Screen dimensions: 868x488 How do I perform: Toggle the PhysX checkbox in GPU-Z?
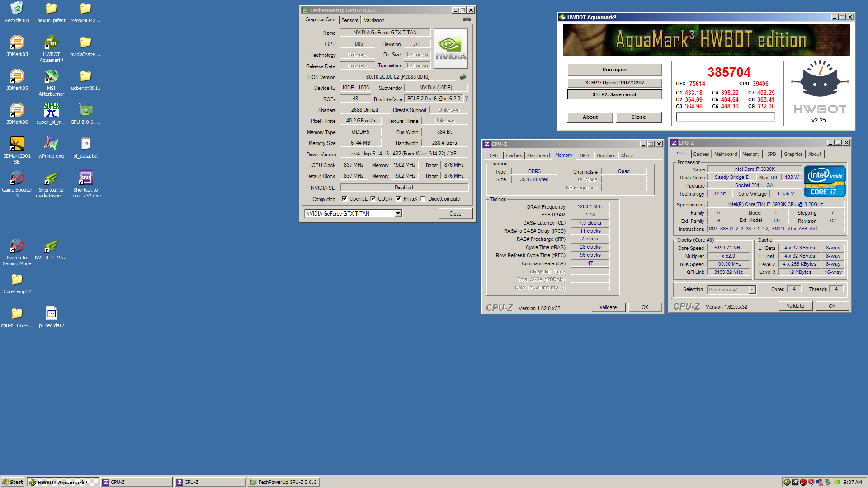(x=398, y=198)
